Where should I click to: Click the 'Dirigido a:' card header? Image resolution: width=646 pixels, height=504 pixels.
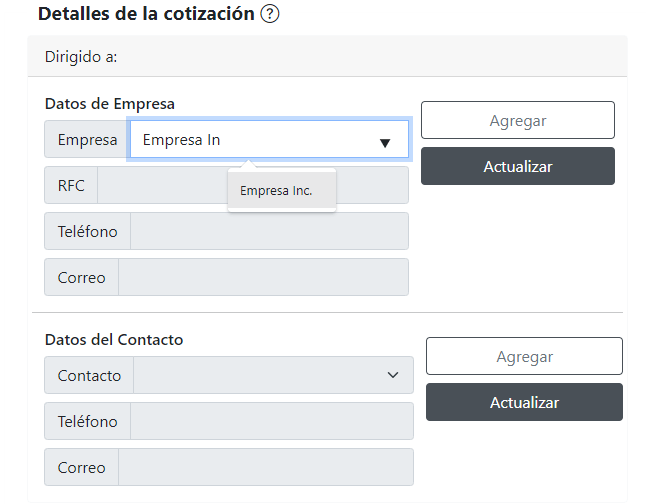81,56
